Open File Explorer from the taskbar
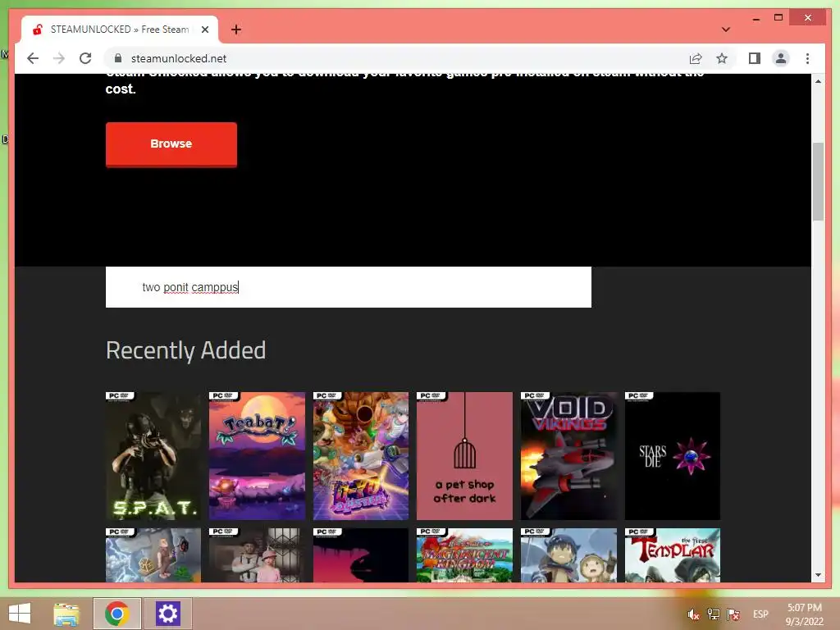Screen dimensions: 840x630 coord(66,614)
